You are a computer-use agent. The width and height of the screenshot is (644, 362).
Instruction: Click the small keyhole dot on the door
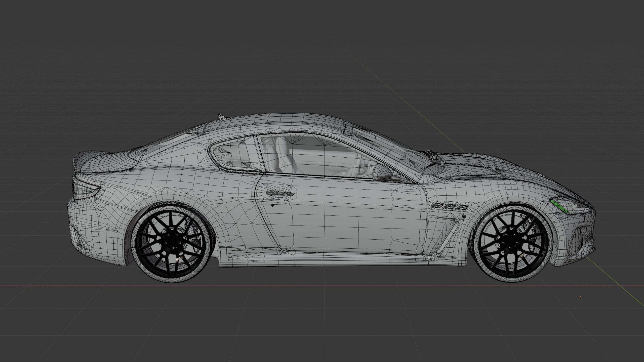273,205
